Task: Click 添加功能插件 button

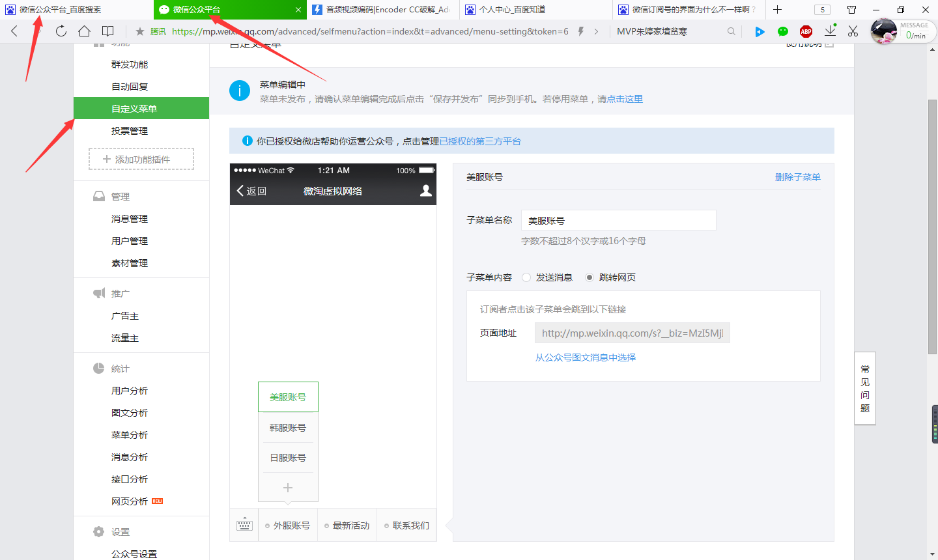Action: pyautogui.click(x=141, y=159)
